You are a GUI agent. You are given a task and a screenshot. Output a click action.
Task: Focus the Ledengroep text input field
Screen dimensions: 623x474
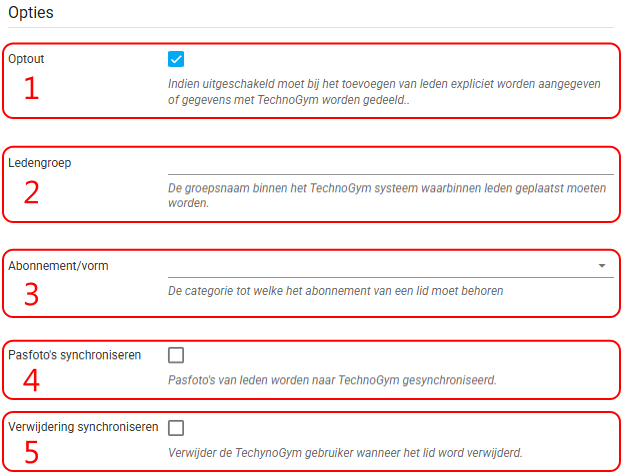(390, 164)
